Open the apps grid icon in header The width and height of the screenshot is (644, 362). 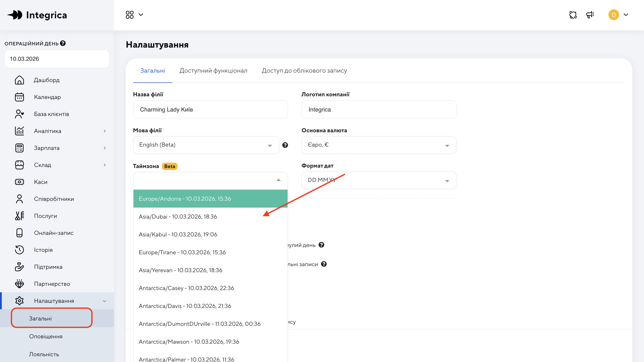(x=129, y=15)
